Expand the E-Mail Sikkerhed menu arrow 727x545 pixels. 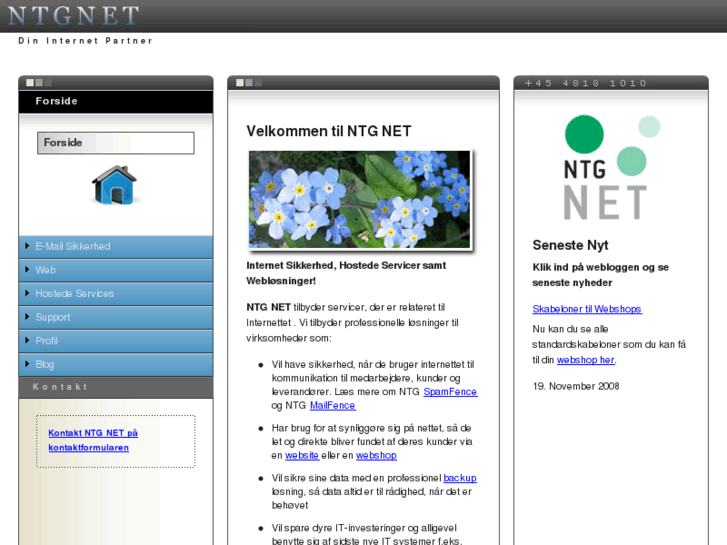point(27,246)
